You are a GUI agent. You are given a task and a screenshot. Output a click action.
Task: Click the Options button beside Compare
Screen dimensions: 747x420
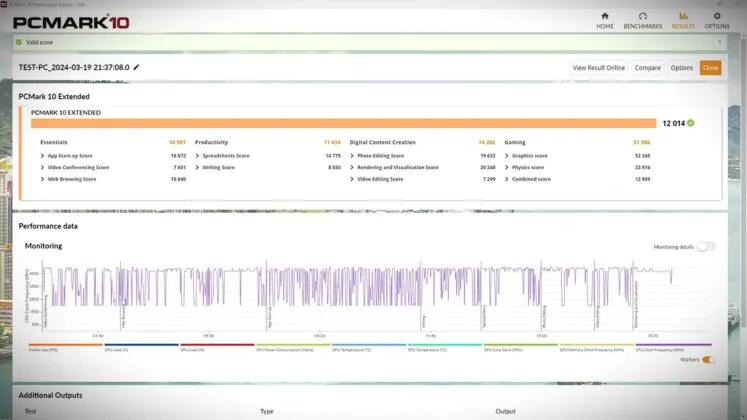681,68
